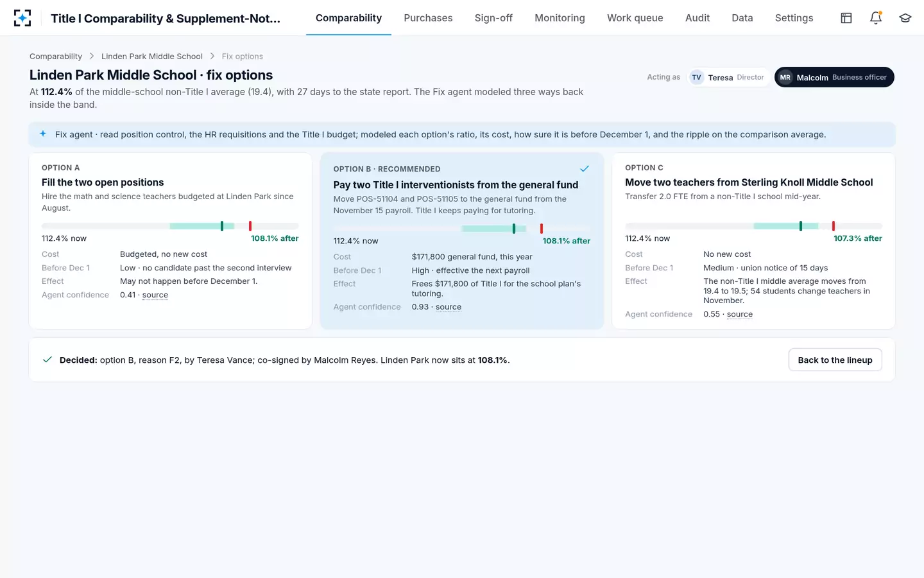Screen dimensions: 924x578
Task: Click the app logo icon
Action: point(22,18)
